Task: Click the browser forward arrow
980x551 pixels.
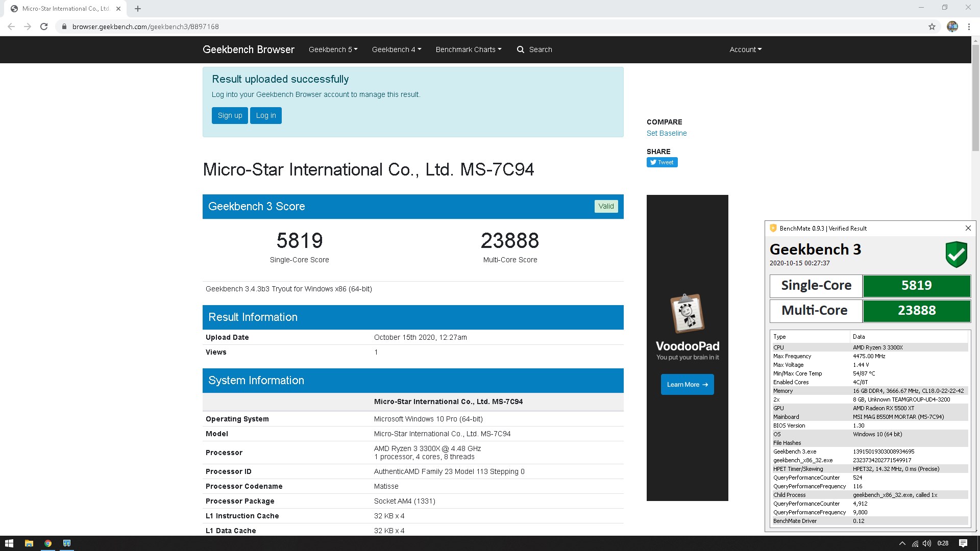Action: pos(28,27)
